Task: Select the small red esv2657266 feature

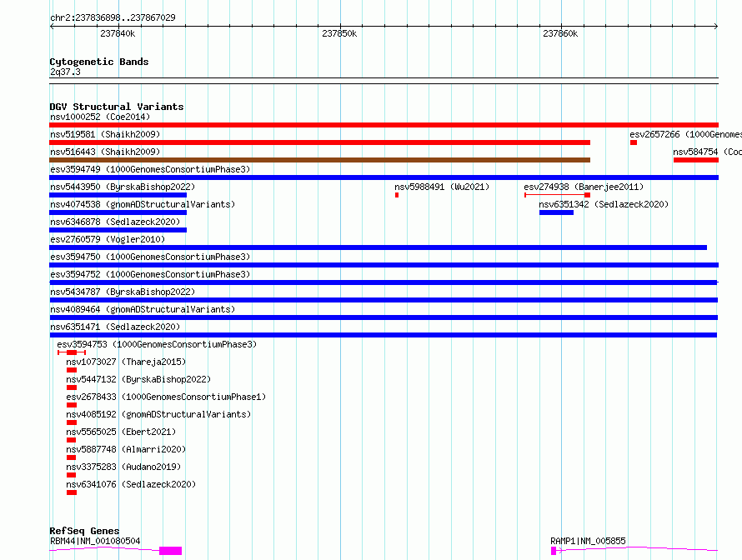Action: tap(634, 142)
